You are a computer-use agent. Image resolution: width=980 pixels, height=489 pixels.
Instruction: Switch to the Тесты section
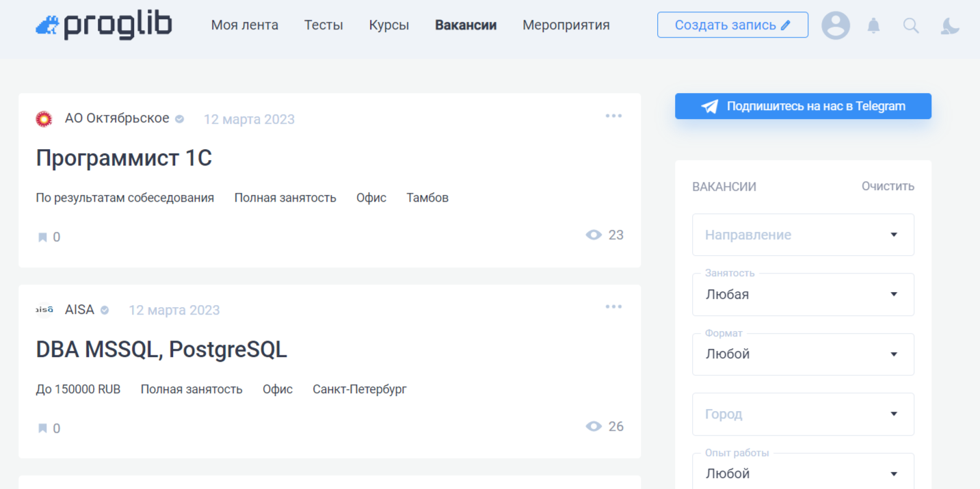point(323,25)
